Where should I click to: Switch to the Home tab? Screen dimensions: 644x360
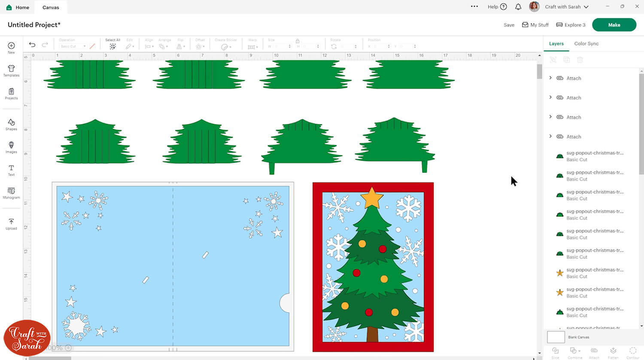click(x=18, y=7)
